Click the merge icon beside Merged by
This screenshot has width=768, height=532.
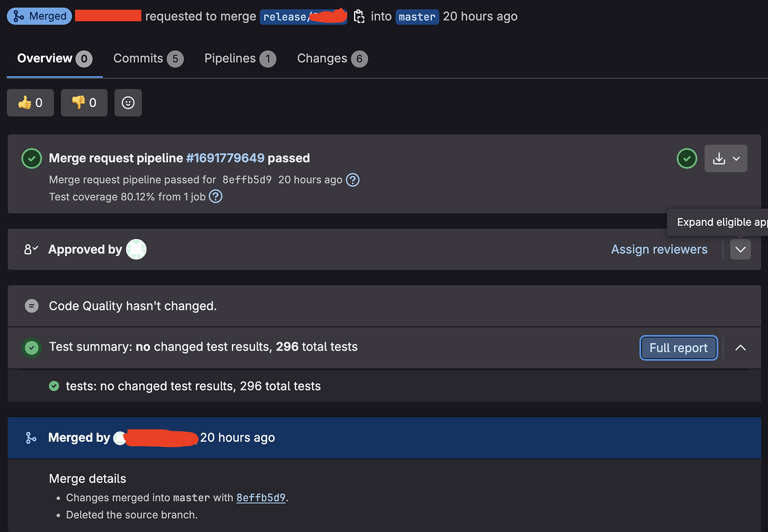coord(31,437)
